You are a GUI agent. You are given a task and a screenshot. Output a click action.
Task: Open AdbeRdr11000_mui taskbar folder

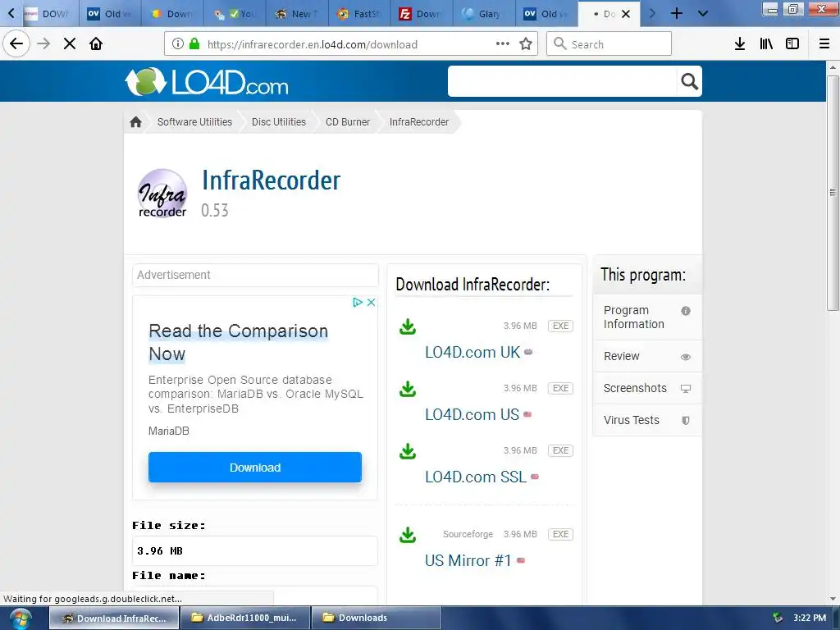tap(245, 619)
